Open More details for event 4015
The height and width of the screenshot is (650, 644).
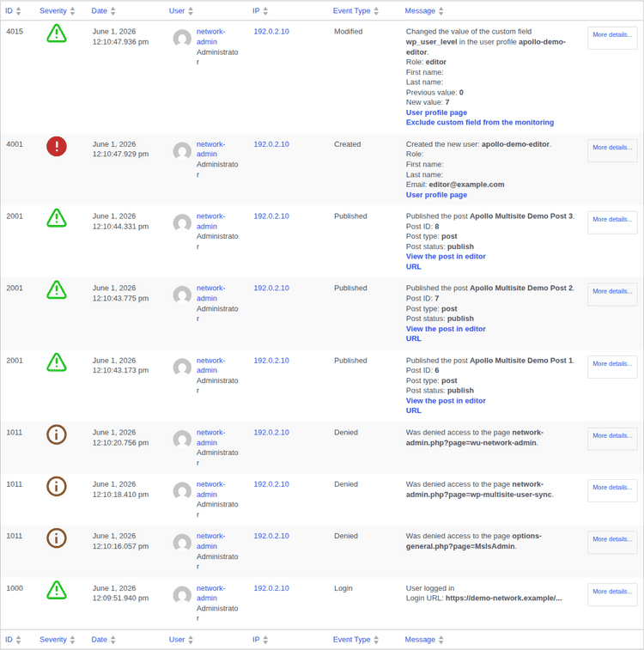pos(612,38)
